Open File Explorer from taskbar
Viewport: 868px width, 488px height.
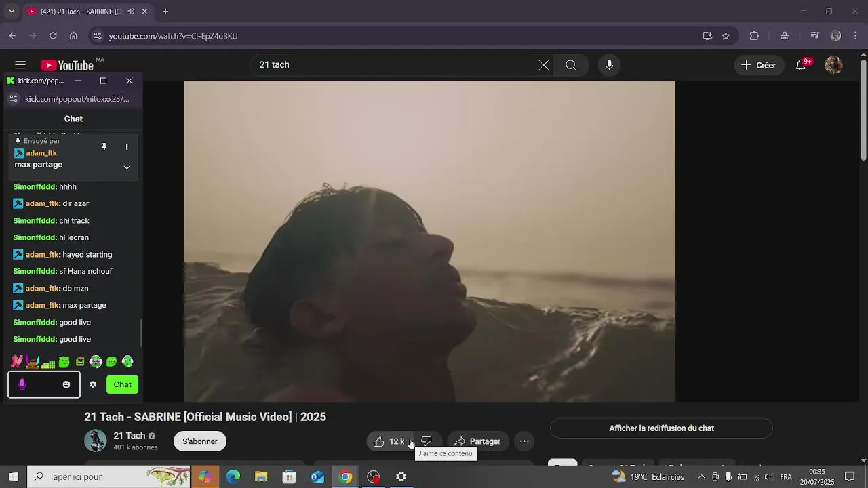(x=261, y=476)
